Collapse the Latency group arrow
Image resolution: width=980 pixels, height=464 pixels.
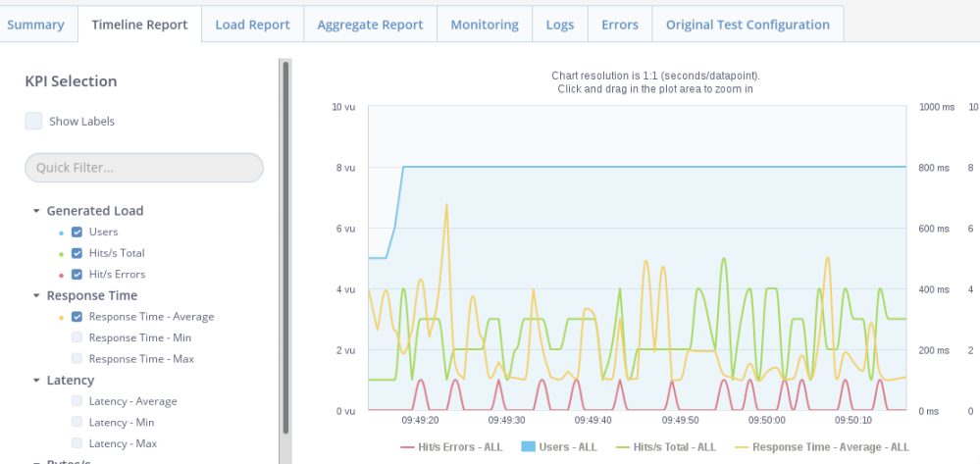pos(36,381)
